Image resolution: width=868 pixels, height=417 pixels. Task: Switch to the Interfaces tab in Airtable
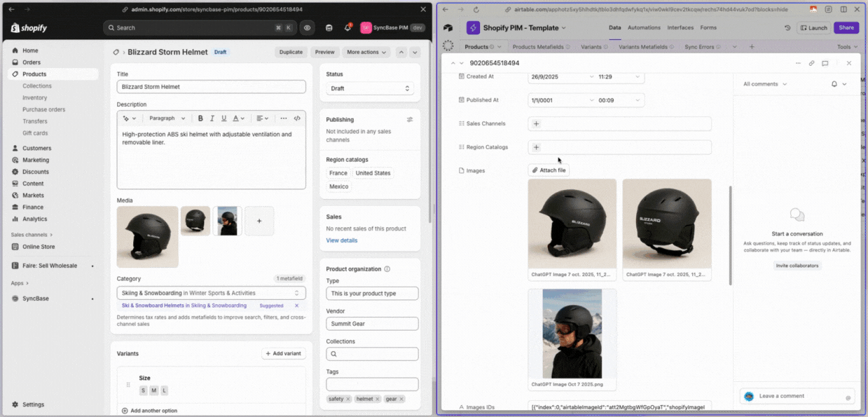point(680,28)
